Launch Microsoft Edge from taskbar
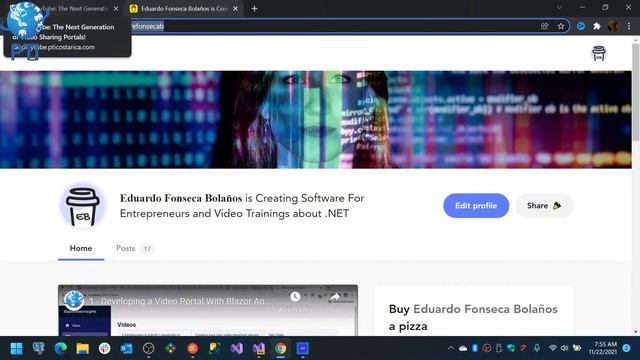The width and height of the screenshot is (640, 360). tap(61, 349)
